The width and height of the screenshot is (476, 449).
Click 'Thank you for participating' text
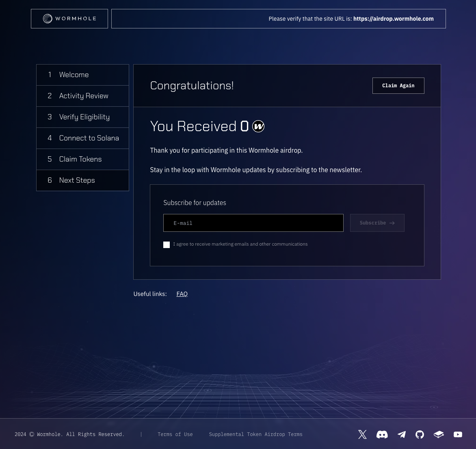pos(226,151)
